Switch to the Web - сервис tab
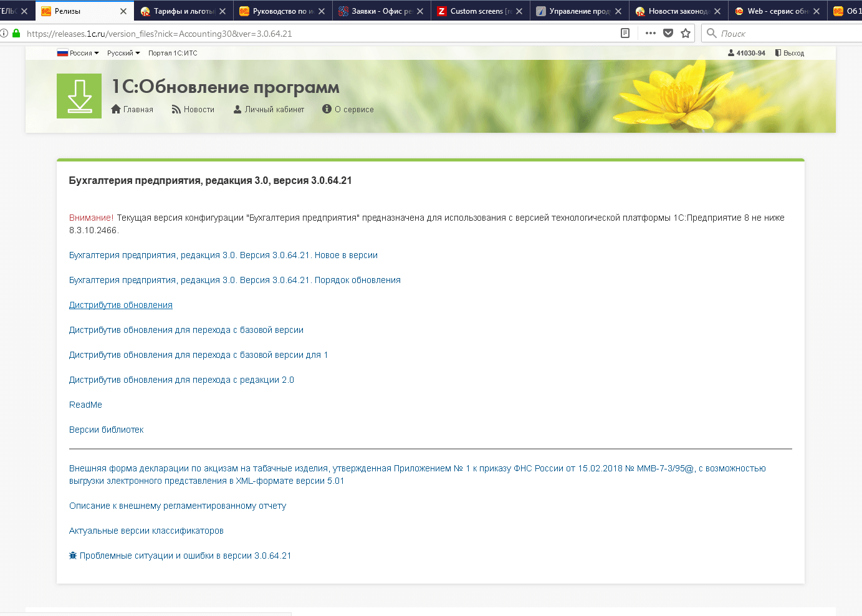862x616 pixels. tap(778, 11)
